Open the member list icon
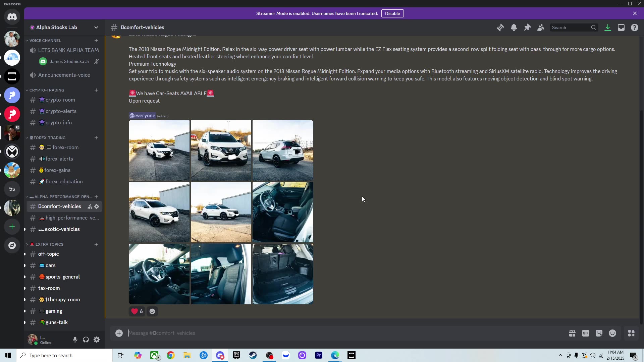The height and width of the screenshot is (362, 644). (x=541, y=27)
